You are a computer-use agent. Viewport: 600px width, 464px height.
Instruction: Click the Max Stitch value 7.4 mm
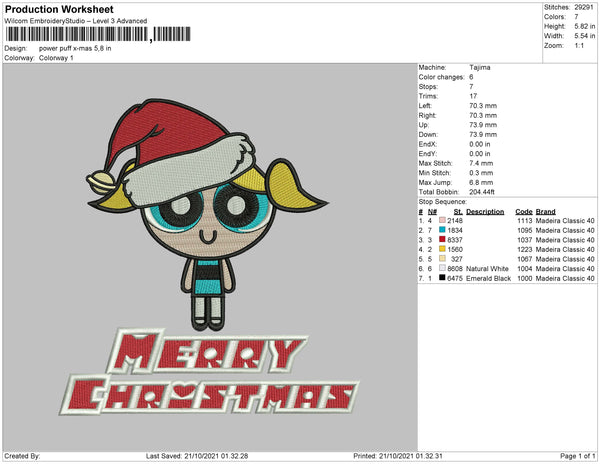(x=481, y=163)
